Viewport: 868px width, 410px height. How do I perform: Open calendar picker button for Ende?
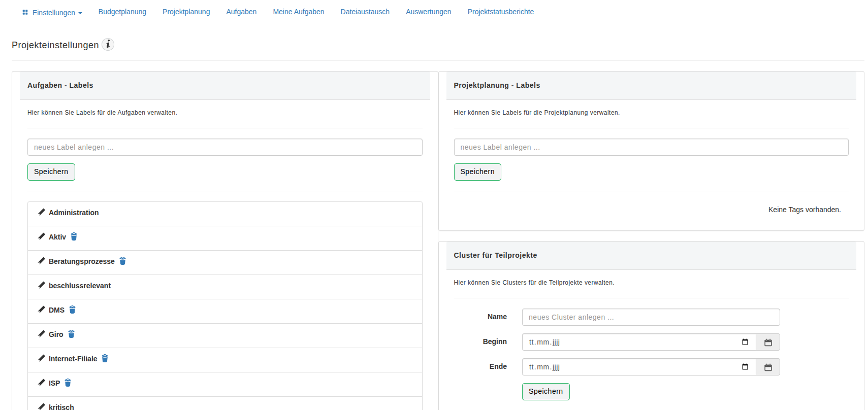767,367
